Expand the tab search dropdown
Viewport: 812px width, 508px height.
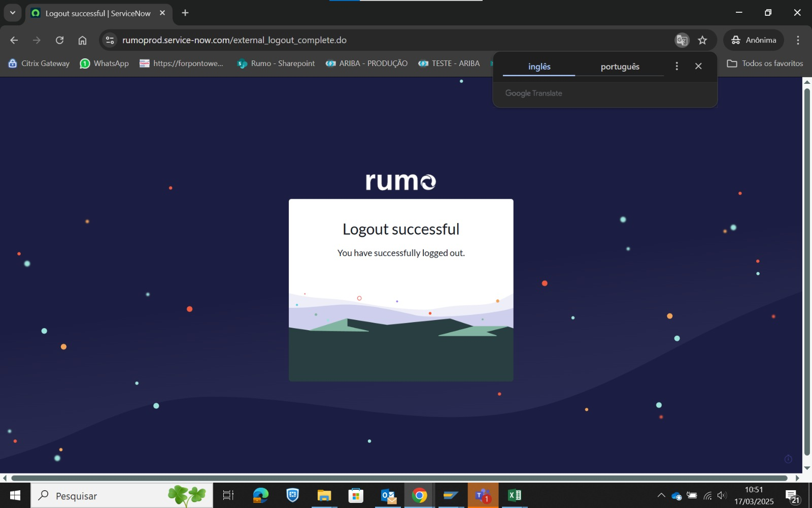point(13,13)
